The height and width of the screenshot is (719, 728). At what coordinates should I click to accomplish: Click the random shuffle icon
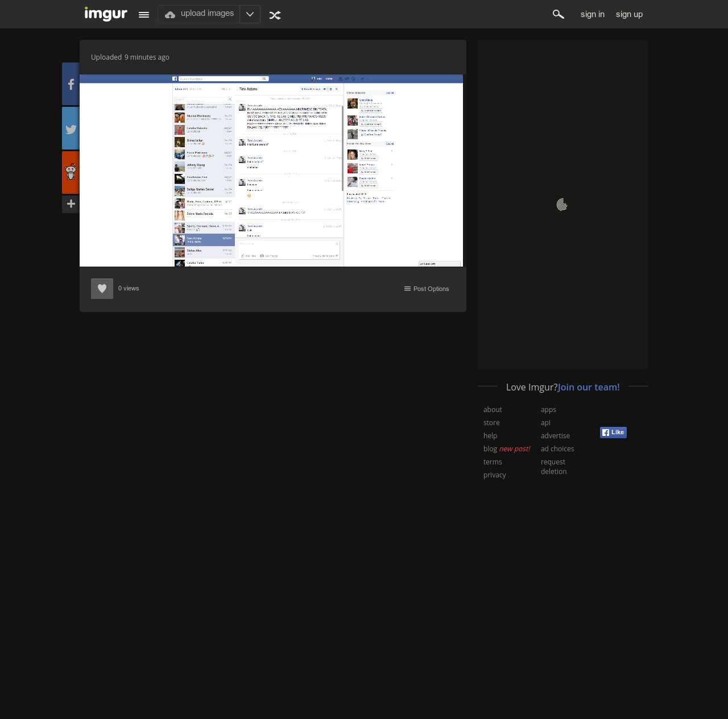pos(275,15)
